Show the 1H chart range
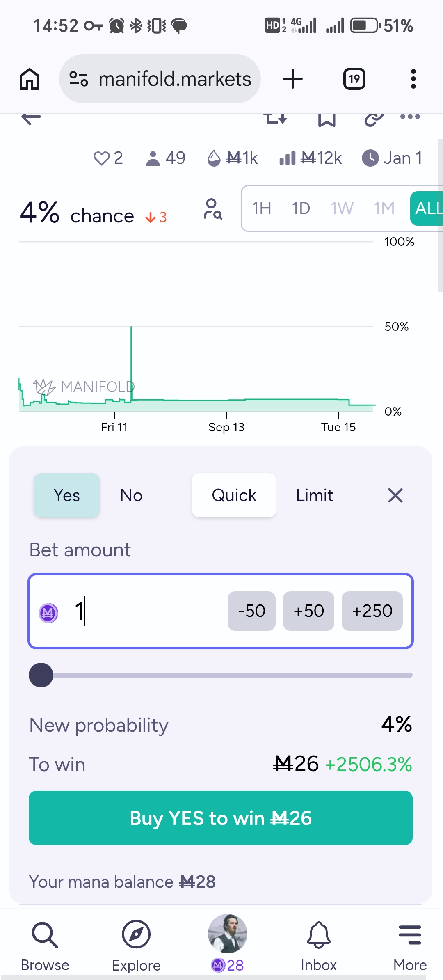The image size is (443, 980). (x=262, y=208)
